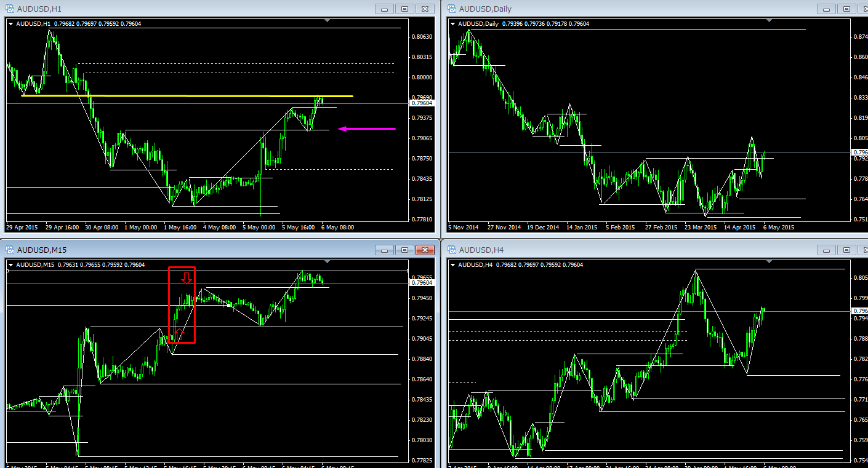This screenshot has height=468, width=868.
Task: Expand the dropdown arrow beside the AUDUSD,M15 chart label
Action: tap(11, 265)
